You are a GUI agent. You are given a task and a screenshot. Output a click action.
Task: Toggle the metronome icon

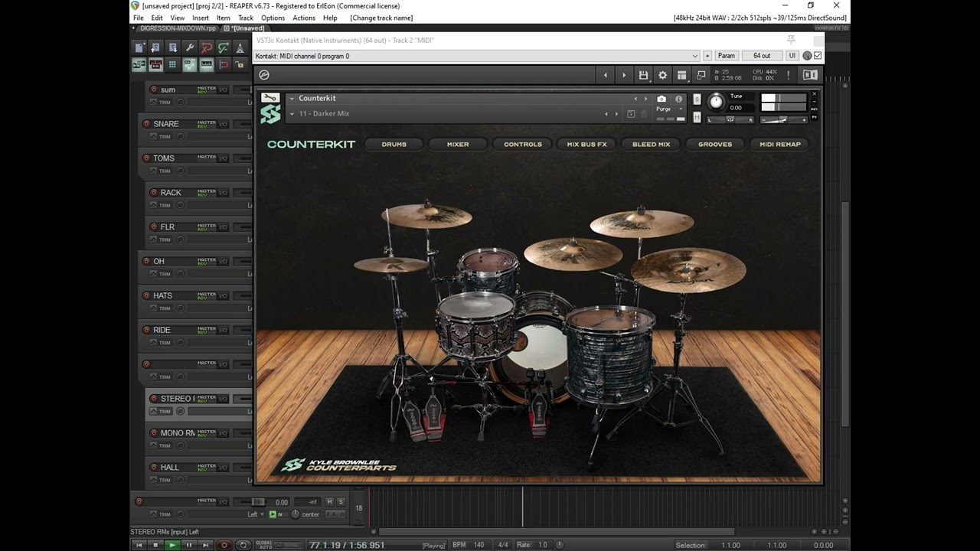tap(240, 47)
